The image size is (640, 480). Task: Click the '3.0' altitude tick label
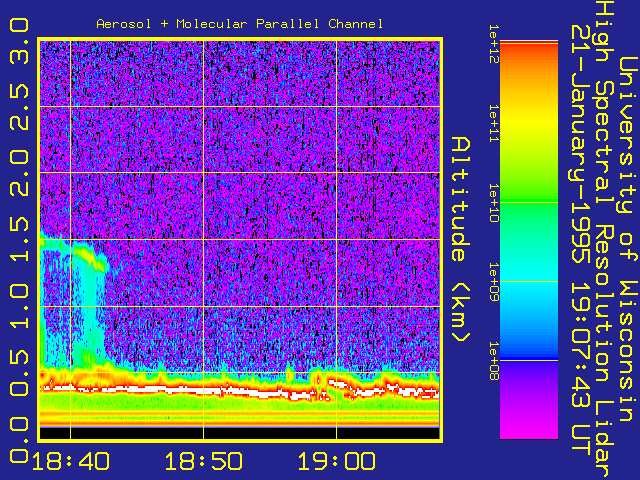pos(19,41)
